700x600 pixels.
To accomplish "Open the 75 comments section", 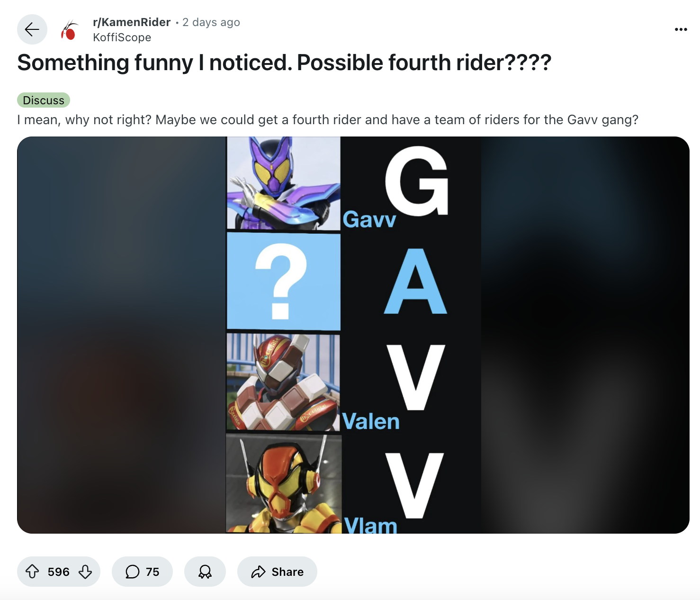I will [142, 572].
